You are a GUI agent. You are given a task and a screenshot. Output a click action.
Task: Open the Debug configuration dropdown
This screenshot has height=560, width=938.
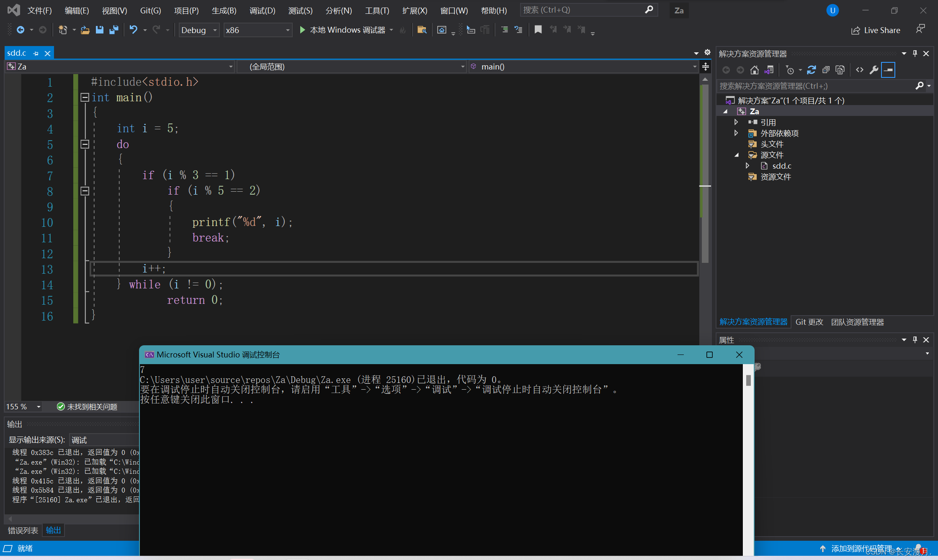[199, 30]
